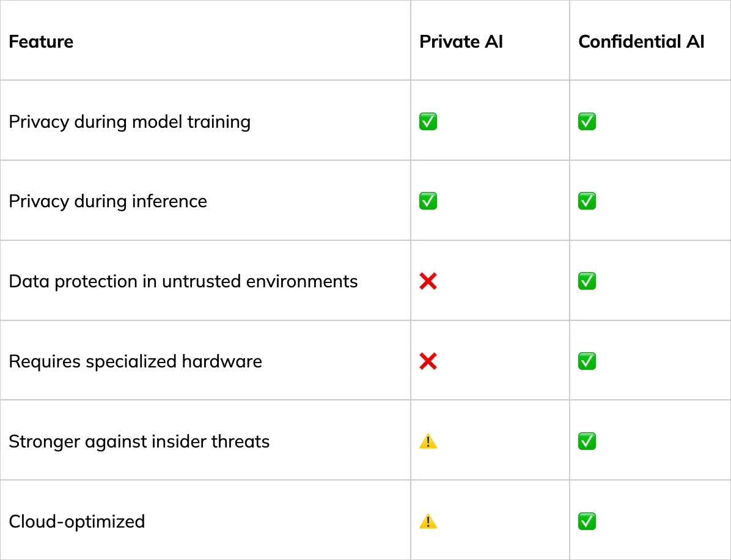Click Private AI checkmark for model training privacy

428,121
